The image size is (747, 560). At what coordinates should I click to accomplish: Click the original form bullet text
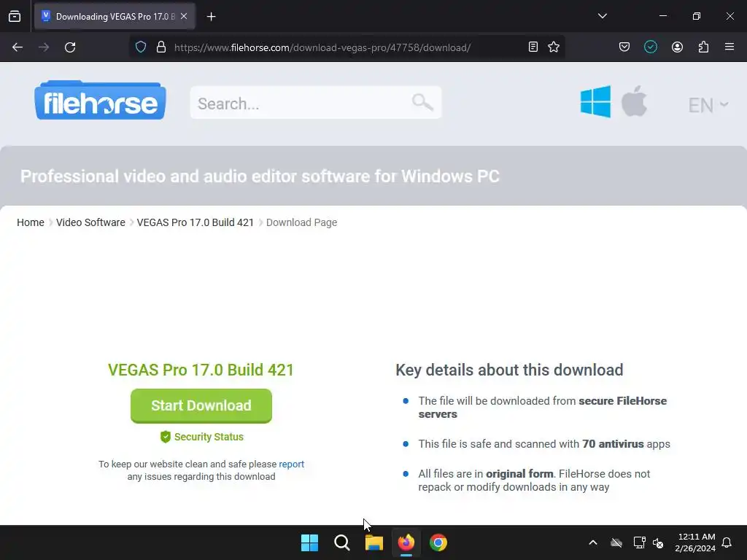tap(534, 480)
